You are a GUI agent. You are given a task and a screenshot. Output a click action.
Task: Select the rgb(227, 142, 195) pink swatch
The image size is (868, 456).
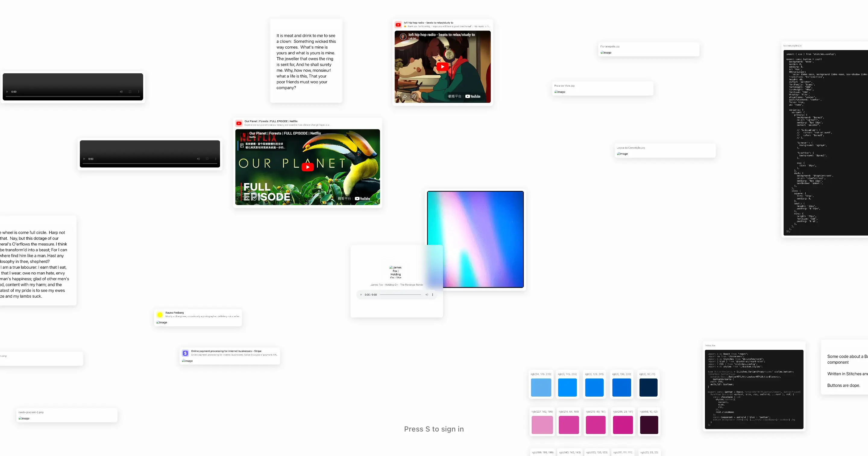[x=542, y=425]
